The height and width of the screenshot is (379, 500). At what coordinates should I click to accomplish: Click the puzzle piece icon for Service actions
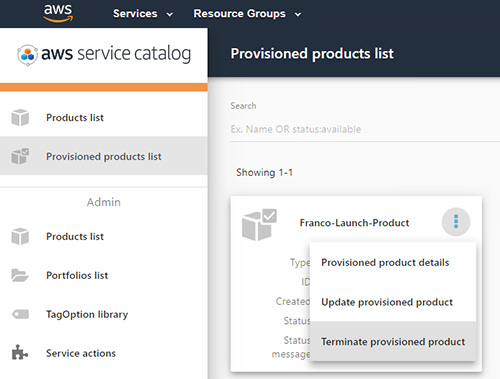click(20, 352)
